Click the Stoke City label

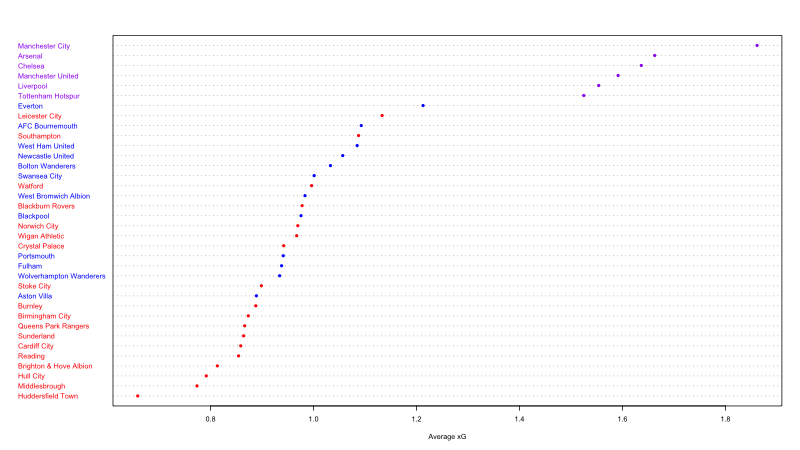coord(34,286)
